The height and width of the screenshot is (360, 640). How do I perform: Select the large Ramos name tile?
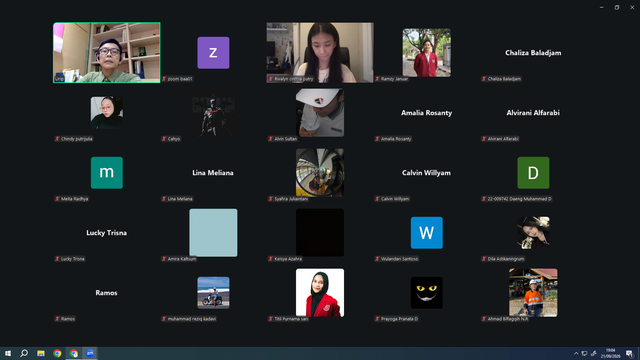pos(107,293)
